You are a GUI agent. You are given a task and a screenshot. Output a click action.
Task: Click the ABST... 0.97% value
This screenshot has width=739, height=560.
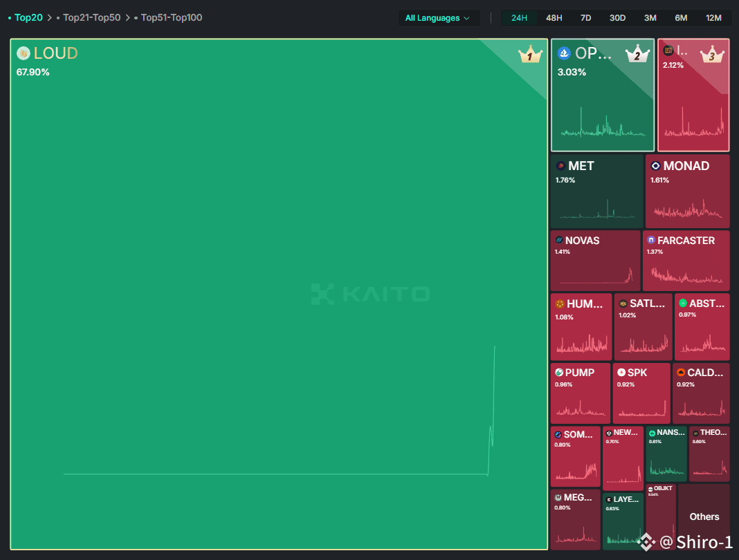tap(687, 315)
